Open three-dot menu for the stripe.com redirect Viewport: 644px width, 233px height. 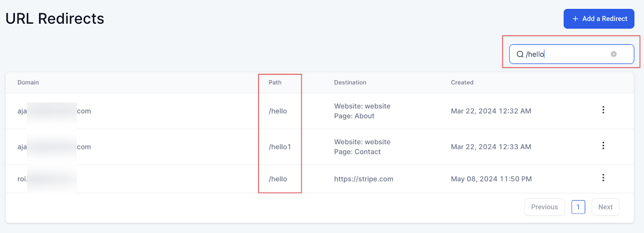[x=603, y=178]
